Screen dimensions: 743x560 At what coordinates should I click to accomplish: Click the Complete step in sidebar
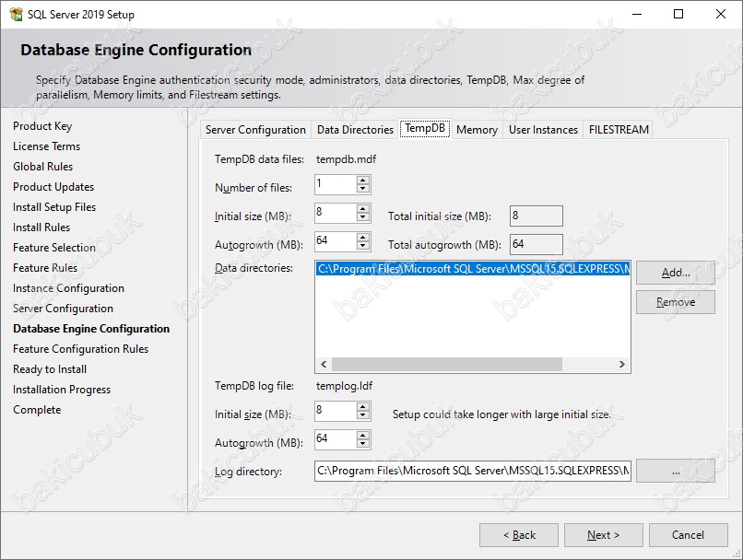pos(37,410)
